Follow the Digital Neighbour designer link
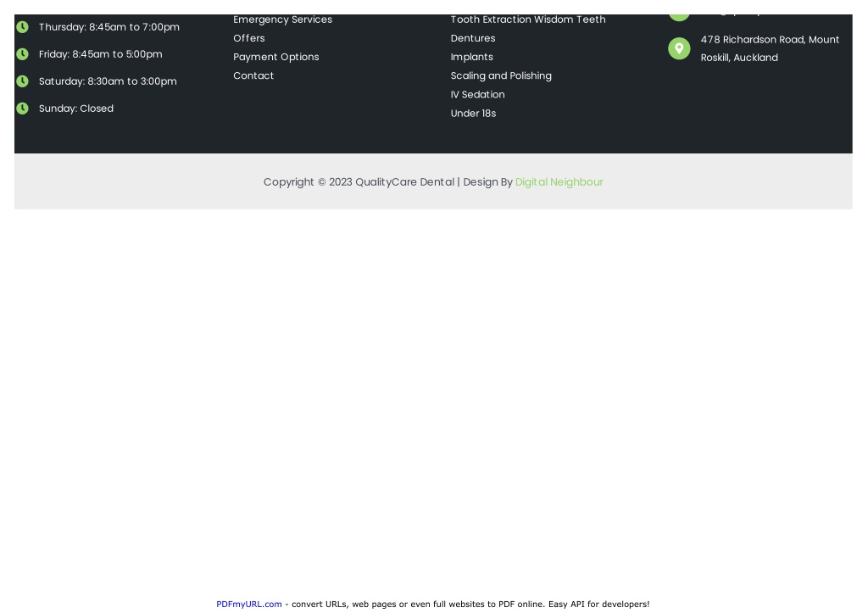This screenshot has height=613, width=868. (559, 182)
